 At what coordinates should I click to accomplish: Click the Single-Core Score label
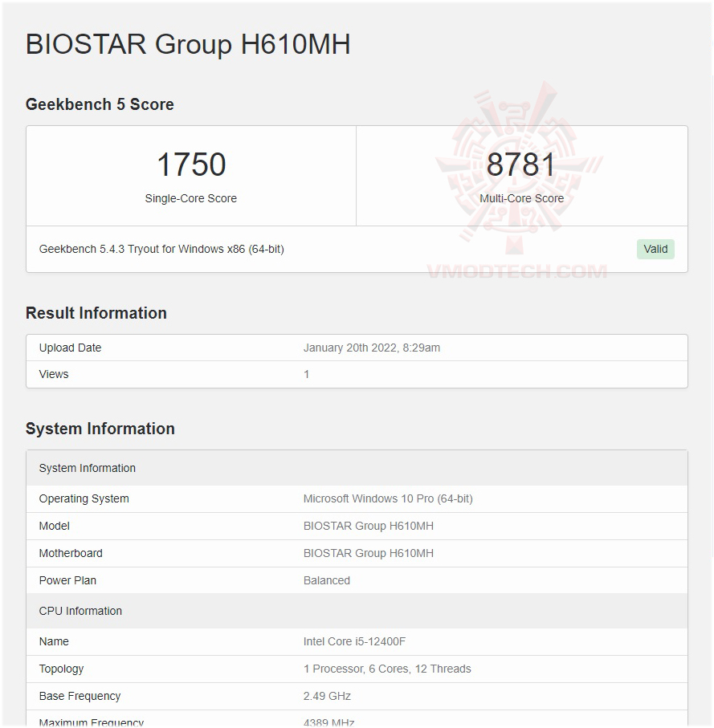191,198
